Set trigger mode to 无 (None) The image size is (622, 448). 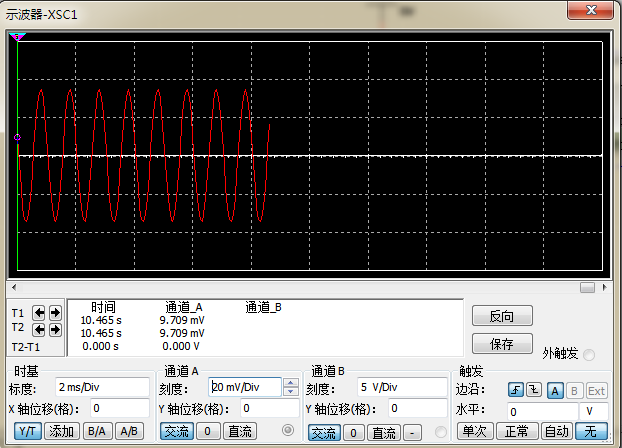tap(591, 431)
